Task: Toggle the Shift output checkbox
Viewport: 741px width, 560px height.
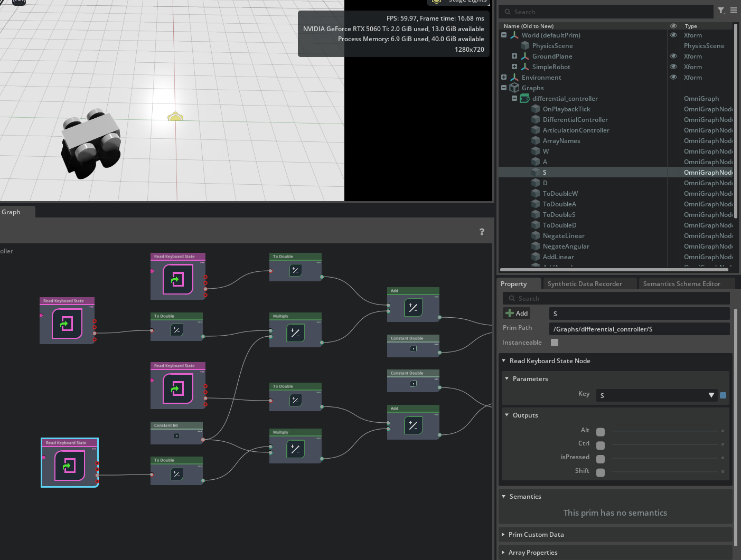Action: point(601,472)
